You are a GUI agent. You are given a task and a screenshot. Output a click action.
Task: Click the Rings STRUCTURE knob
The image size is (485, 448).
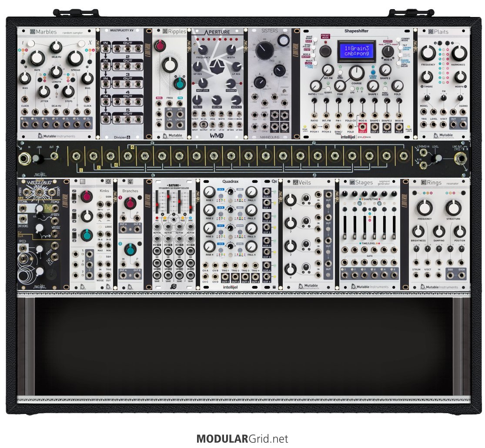pos(453,208)
